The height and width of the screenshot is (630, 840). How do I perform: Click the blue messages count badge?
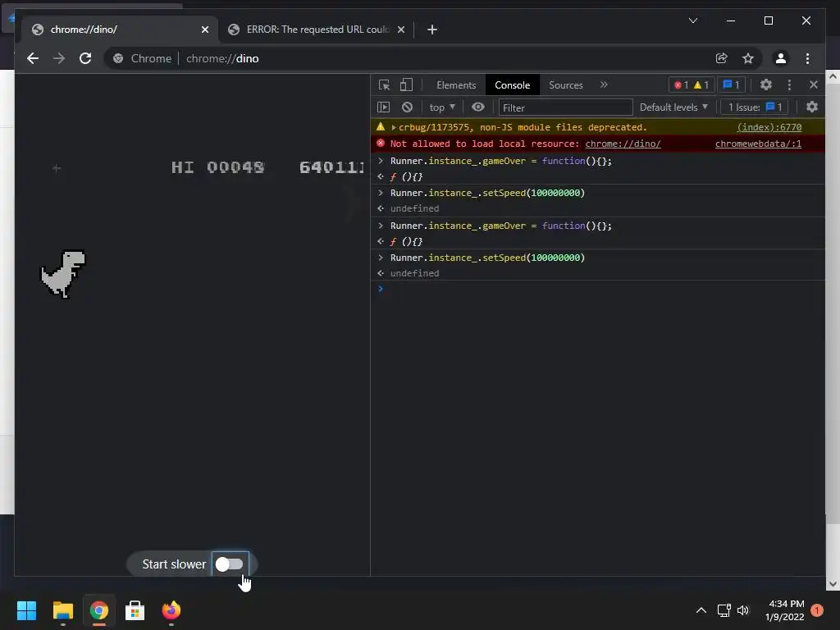(731, 84)
